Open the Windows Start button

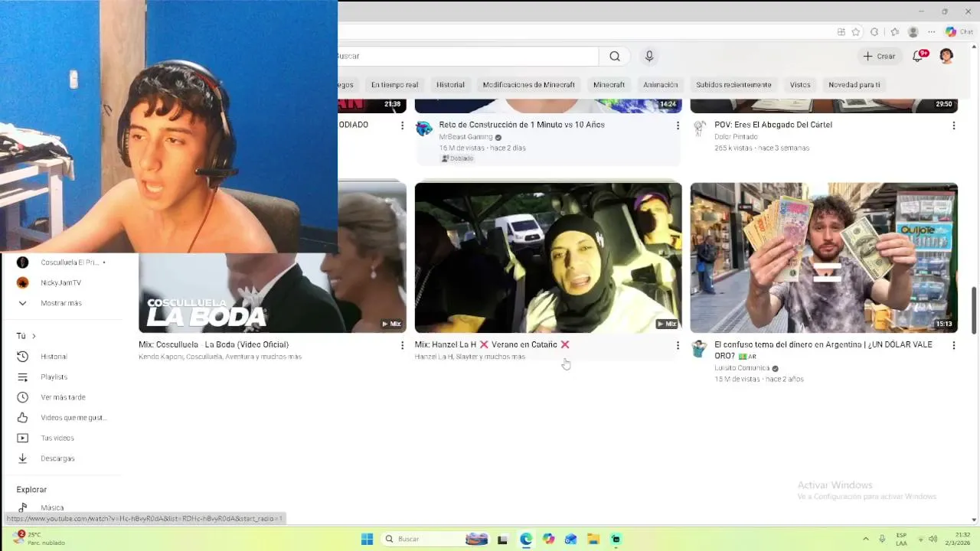click(x=367, y=539)
